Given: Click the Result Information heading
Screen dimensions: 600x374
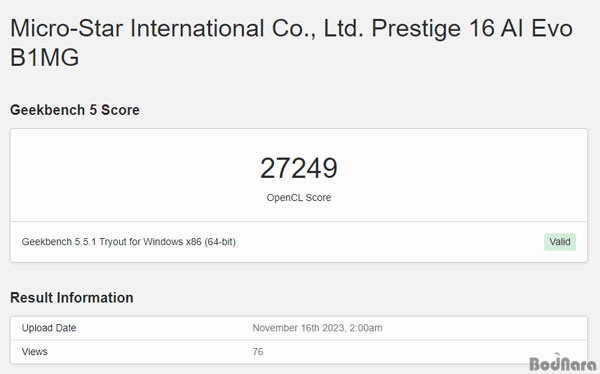Looking at the screenshot, I should pyautogui.click(x=72, y=297).
